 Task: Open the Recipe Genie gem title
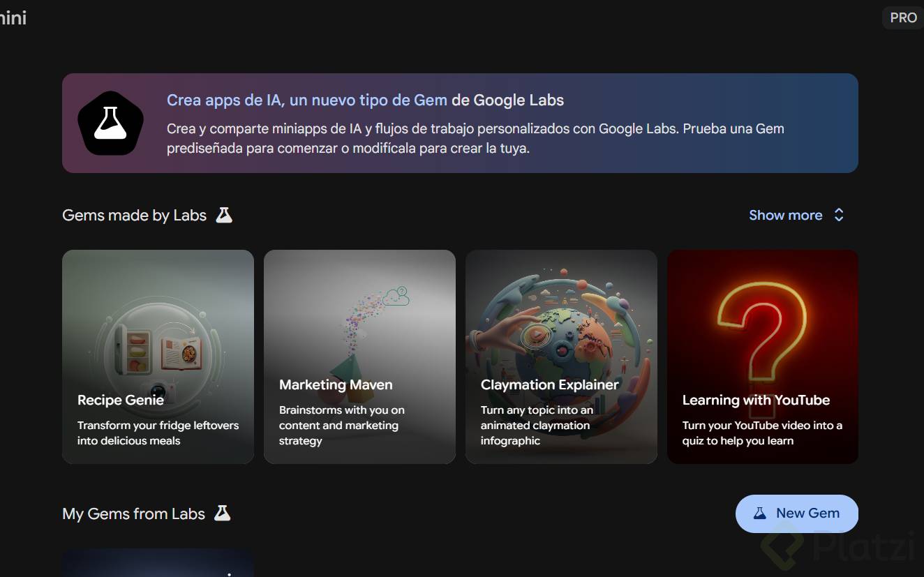(x=121, y=400)
